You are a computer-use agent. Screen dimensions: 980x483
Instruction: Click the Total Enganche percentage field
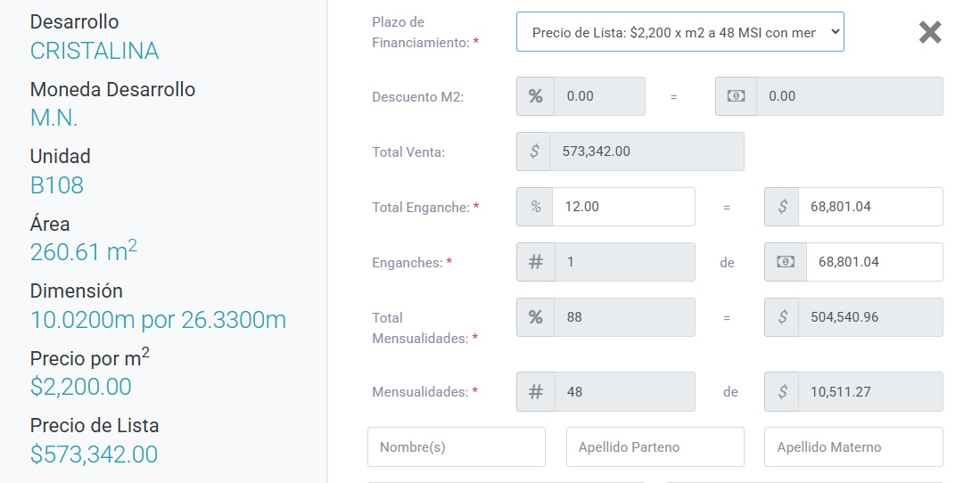pyautogui.click(x=623, y=207)
